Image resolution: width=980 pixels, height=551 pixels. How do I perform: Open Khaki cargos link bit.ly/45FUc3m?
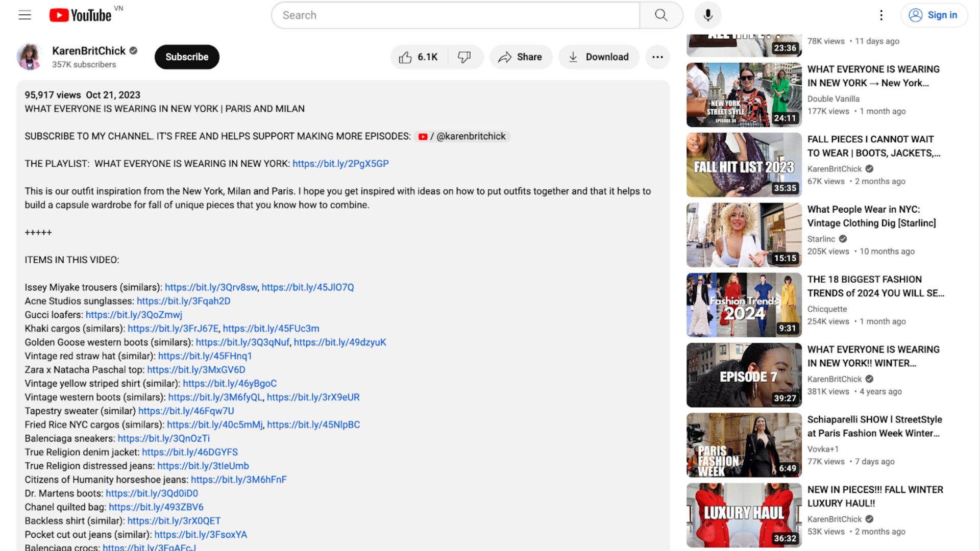pyautogui.click(x=271, y=329)
